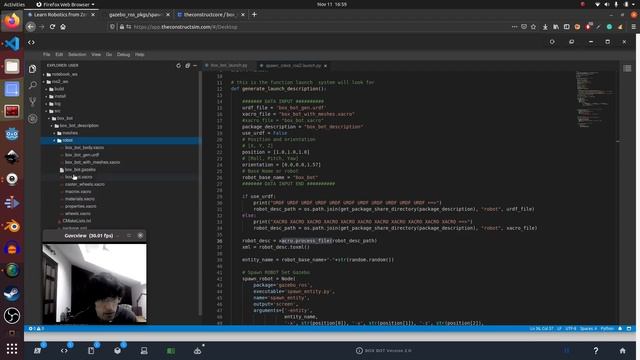Reload the page in Firefox

(52, 27)
